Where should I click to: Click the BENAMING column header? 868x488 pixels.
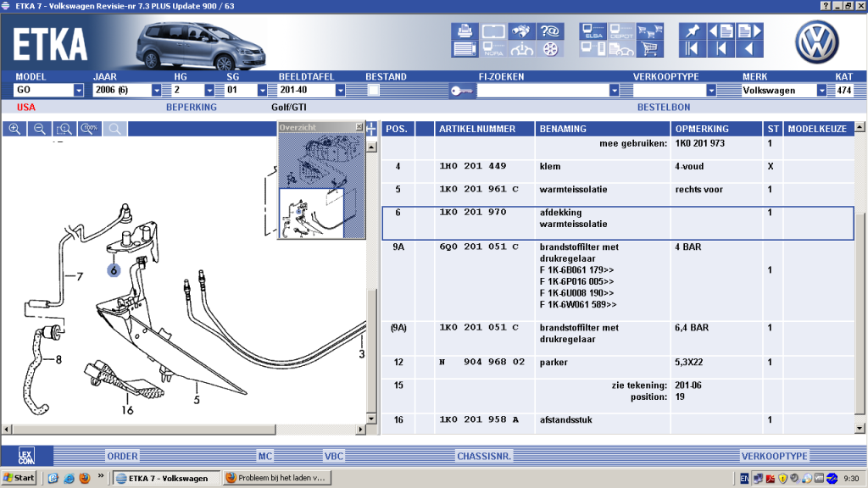pyautogui.click(x=603, y=129)
